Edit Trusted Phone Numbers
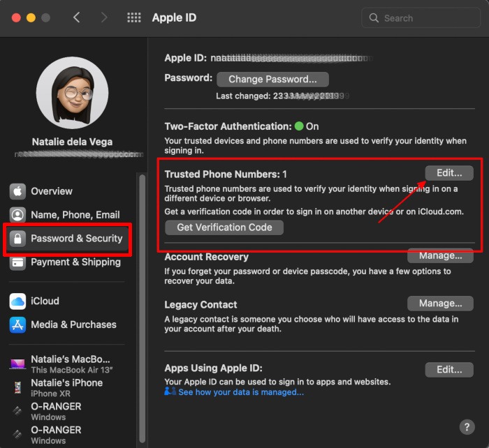This screenshot has height=448, width=489. [x=449, y=173]
